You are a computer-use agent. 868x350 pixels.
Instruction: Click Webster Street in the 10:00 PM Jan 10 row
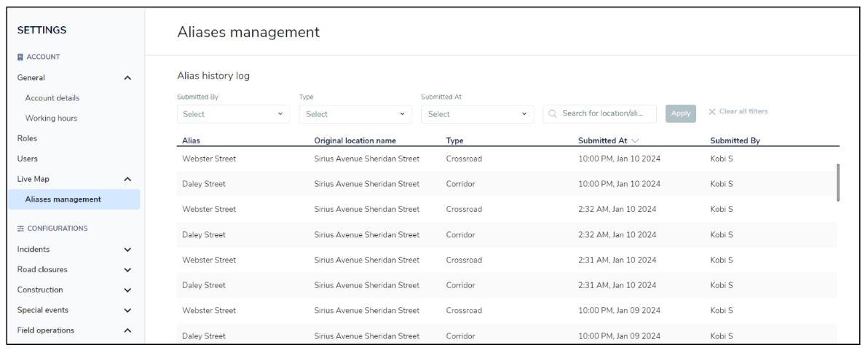pos(209,159)
